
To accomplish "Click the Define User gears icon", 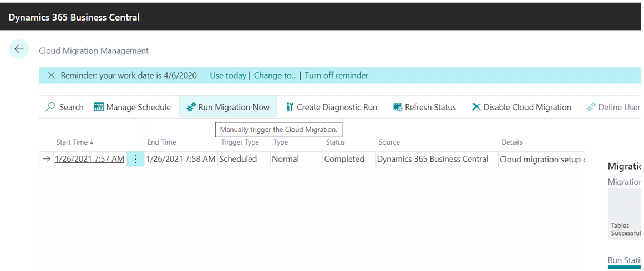I will pos(591,107).
